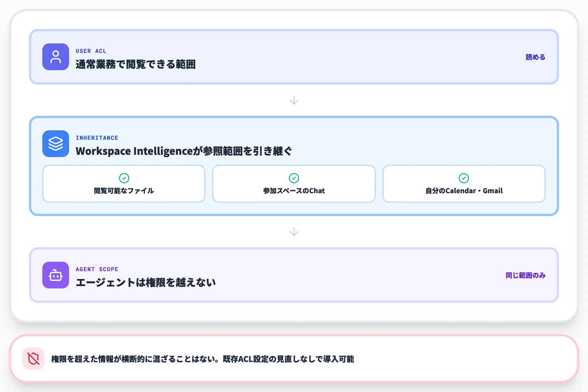Select the AGENT SCOPE section label
Screen dimensions: 588x392
[97, 269]
